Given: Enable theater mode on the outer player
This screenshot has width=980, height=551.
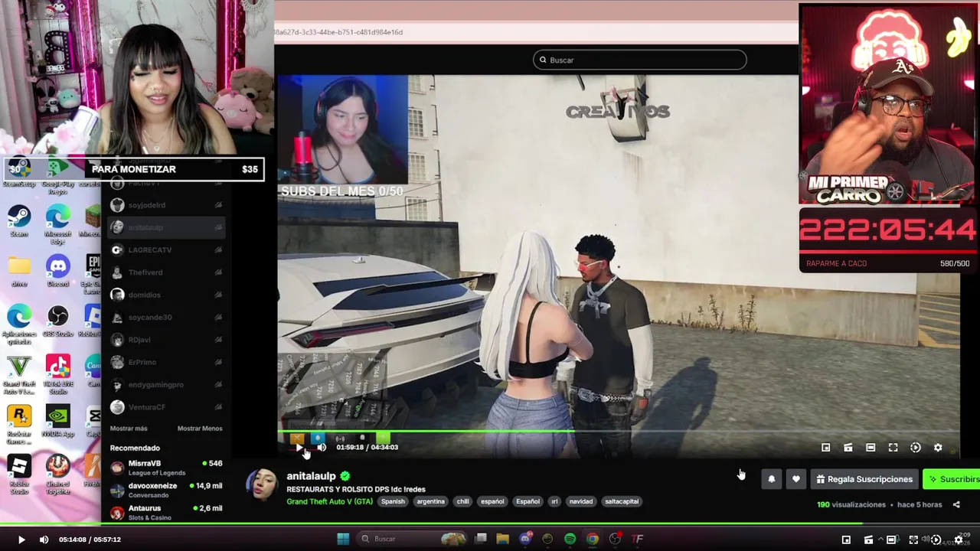Looking at the screenshot, I should point(891,540).
